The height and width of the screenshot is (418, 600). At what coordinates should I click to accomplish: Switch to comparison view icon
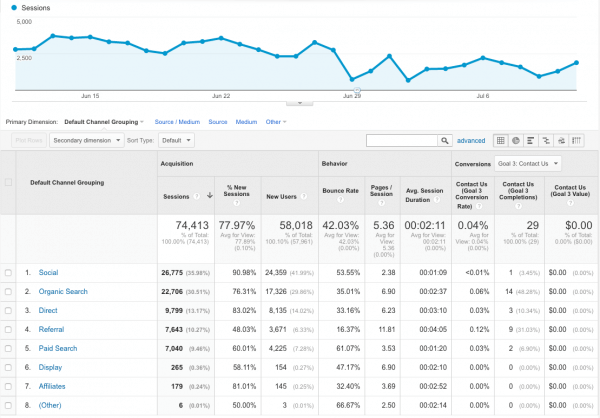pyautogui.click(x=546, y=140)
